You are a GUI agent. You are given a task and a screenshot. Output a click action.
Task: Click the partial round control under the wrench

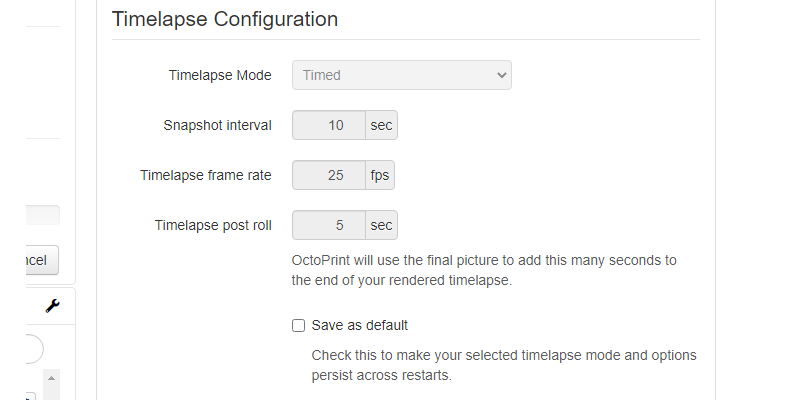[34, 349]
